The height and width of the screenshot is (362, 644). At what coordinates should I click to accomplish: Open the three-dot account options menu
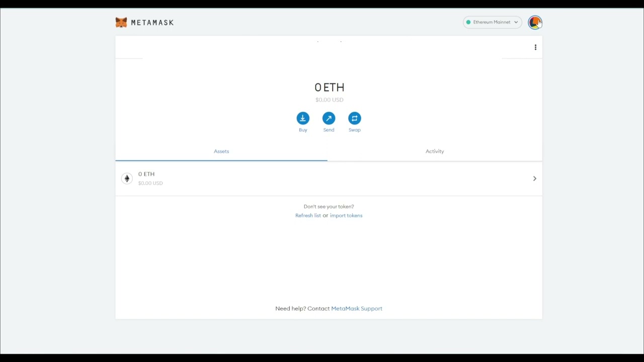pyautogui.click(x=535, y=47)
